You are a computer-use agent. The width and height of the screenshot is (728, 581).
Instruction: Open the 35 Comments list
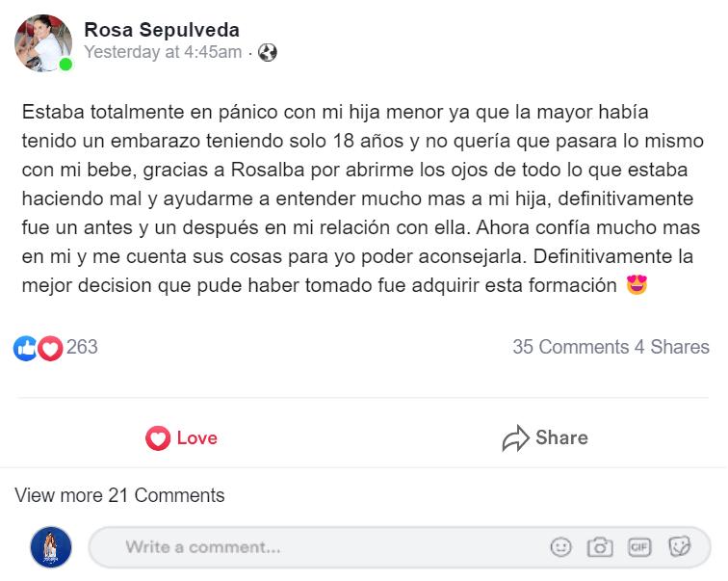point(570,347)
